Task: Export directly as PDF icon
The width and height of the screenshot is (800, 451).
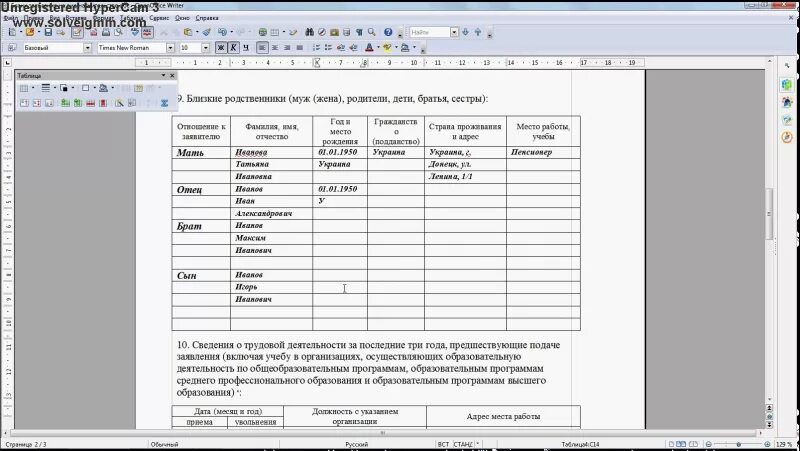Action: click(x=93, y=32)
